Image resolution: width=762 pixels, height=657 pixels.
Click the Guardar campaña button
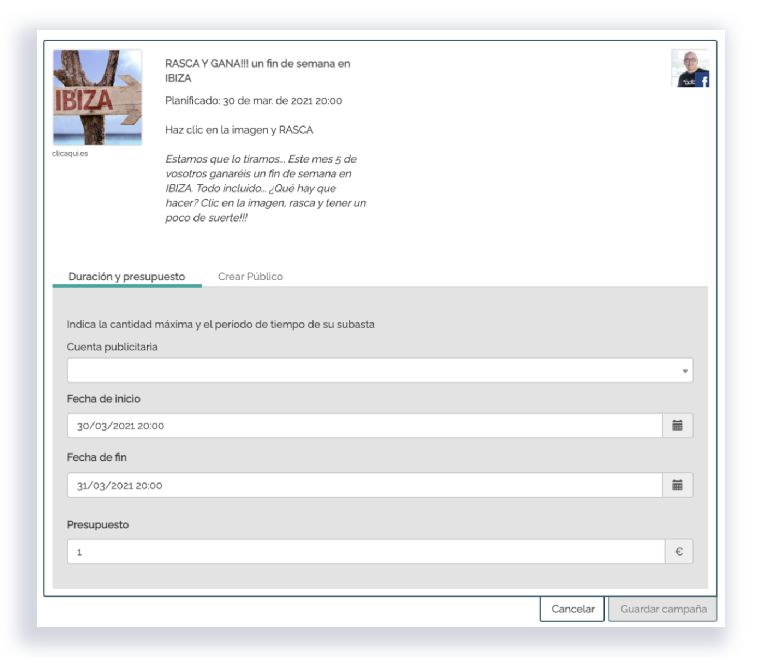coord(663,609)
